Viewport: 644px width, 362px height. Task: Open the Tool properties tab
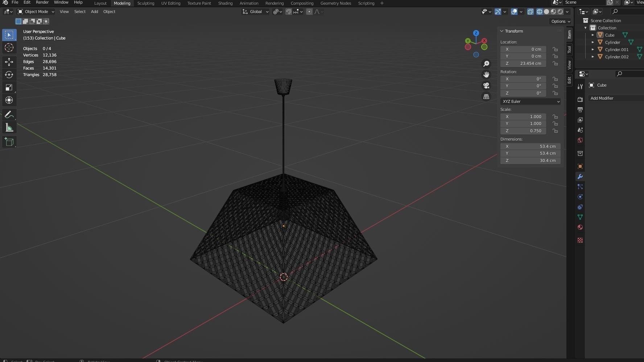(x=580, y=86)
